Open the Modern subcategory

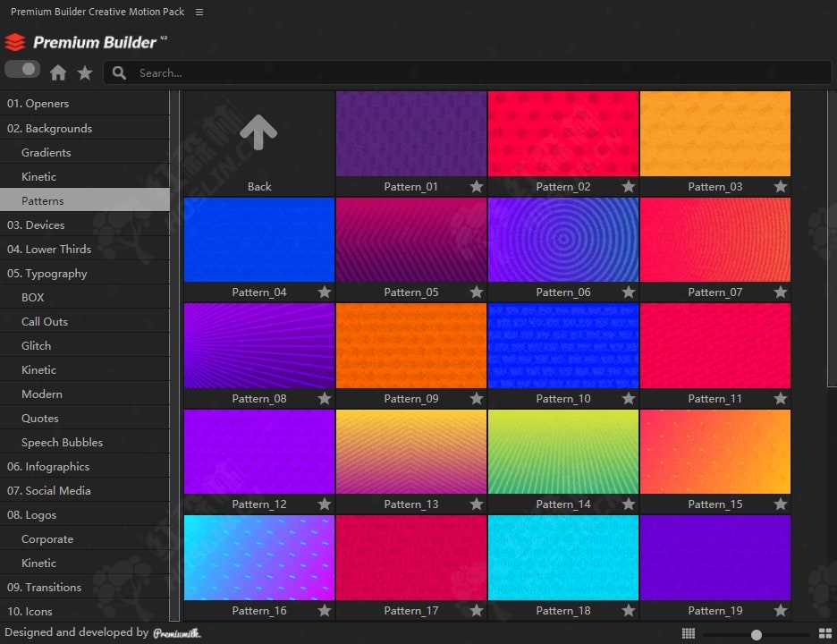point(85,394)
